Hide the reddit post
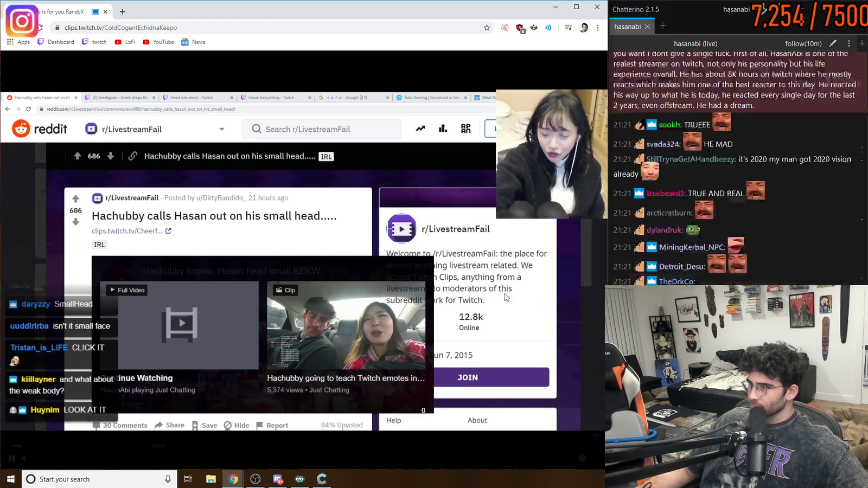The image size is (868, 488). (x=237, y=426)
